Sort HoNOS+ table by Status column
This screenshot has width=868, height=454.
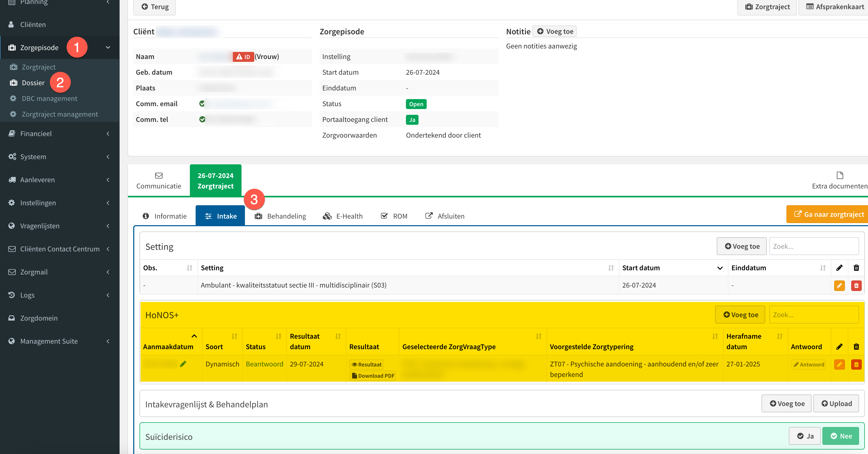point(278,336)
